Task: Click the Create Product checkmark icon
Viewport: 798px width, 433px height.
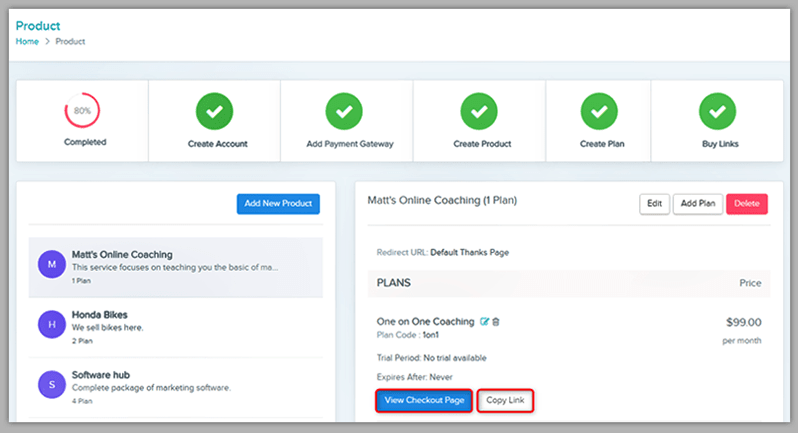Action: click(479, 111)
